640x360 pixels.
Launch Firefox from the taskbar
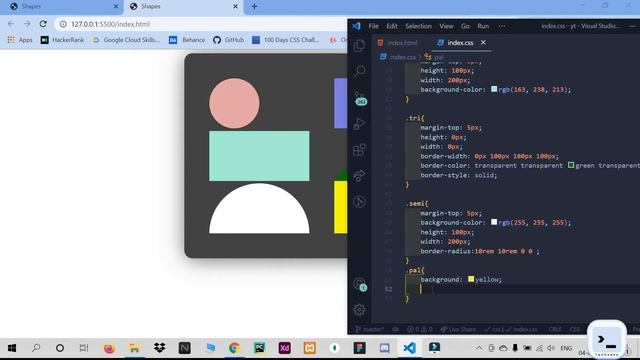click(x=109, y=348)
